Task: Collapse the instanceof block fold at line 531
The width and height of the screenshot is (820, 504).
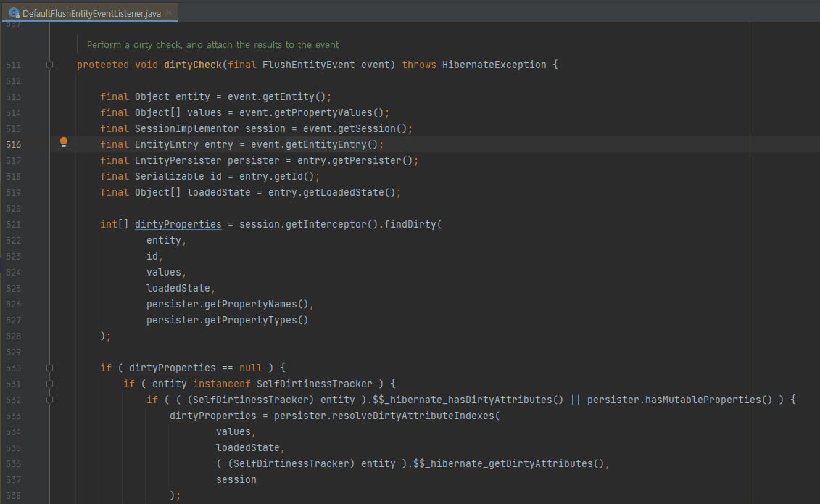Action: point(50,384)
